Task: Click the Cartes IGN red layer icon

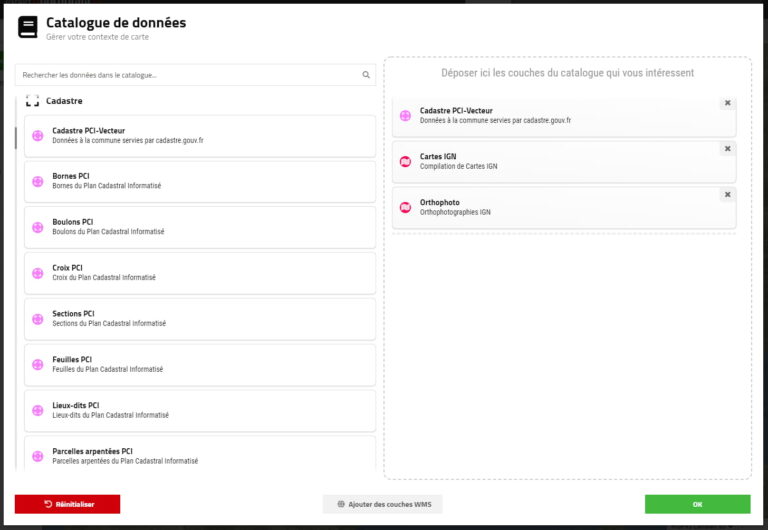Action: click(405, 162)
